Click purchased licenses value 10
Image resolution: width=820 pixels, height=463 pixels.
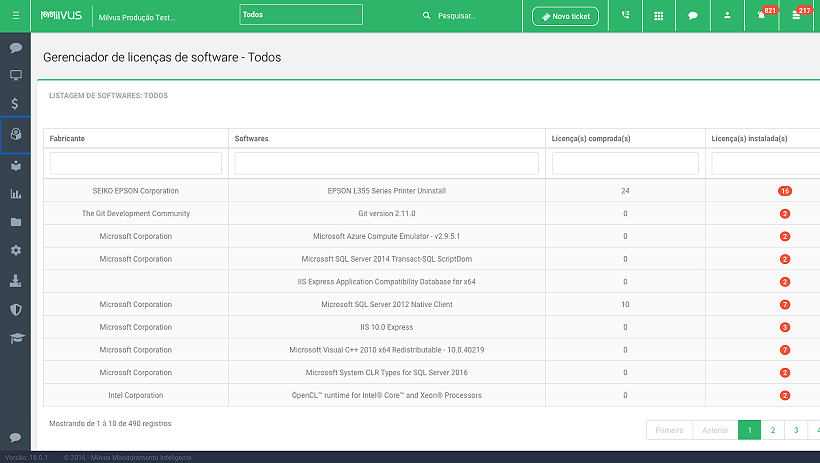tap(625, 304)
